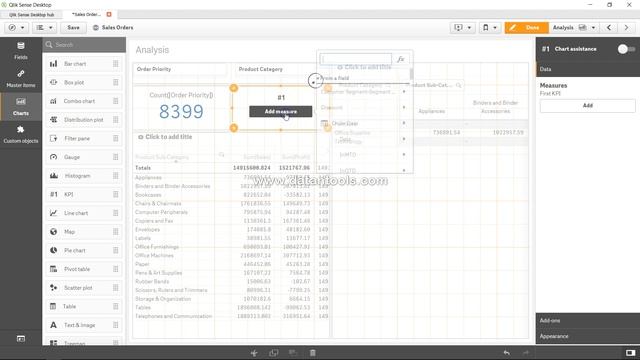
Task: Toggle the bottom-left panel icon
Action: (21, 339)
